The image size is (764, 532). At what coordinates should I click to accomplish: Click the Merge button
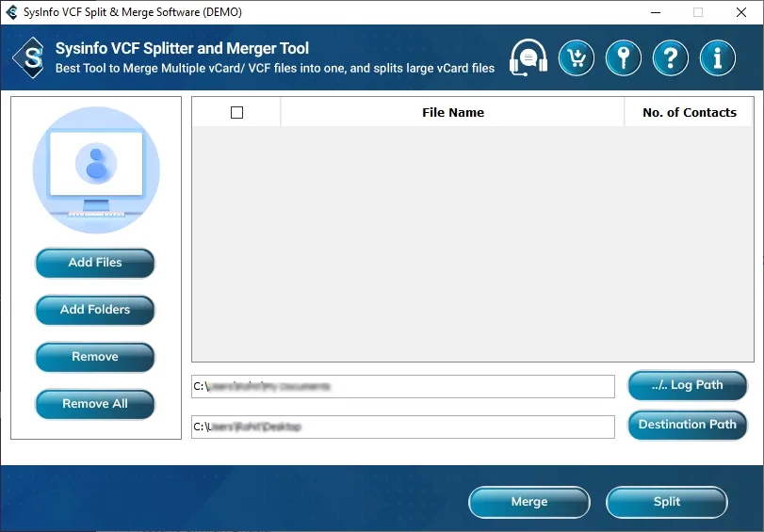click(x=529, y=502)
